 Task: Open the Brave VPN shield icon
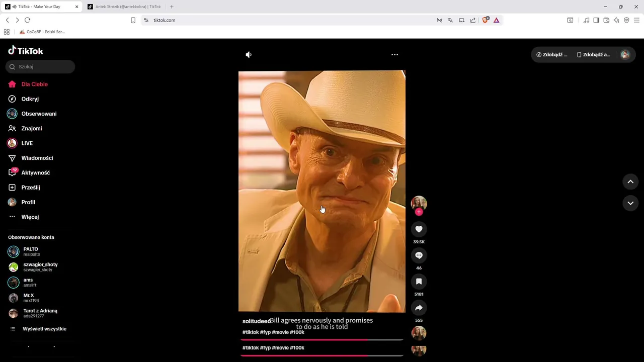coord(626,20)
